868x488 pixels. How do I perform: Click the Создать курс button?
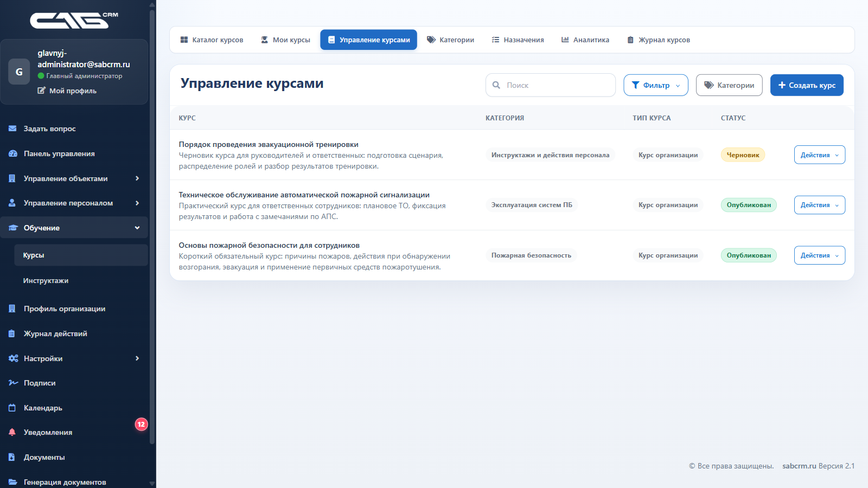(x=807, y=85)
